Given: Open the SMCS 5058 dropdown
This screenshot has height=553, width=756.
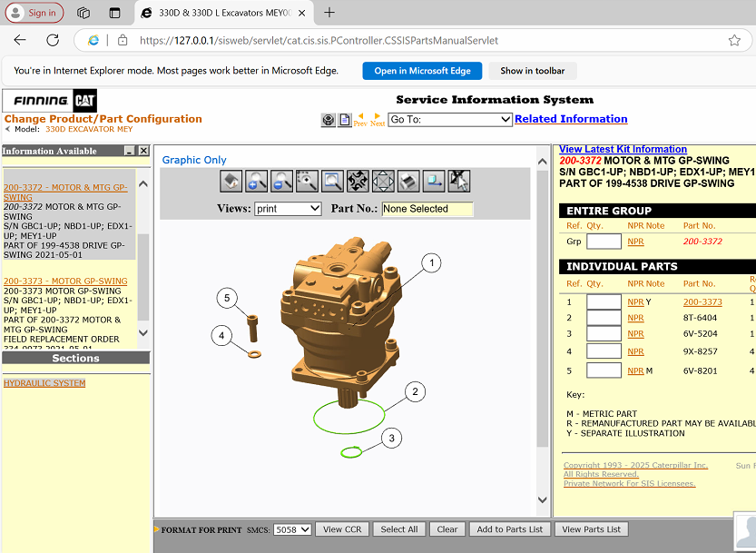Looking at the screenshot, I should (x=290, y=529).
